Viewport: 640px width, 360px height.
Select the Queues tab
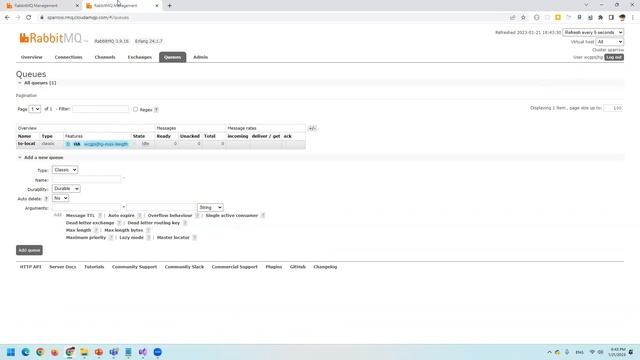pos(173,57)
